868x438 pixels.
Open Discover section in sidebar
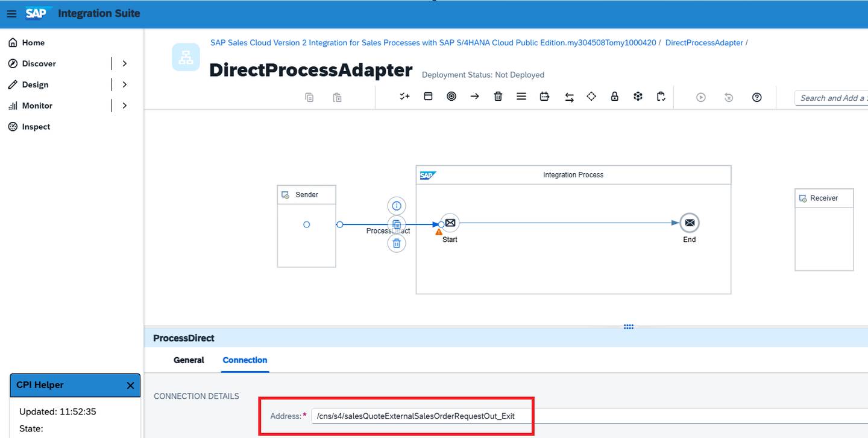click(39, 63)
